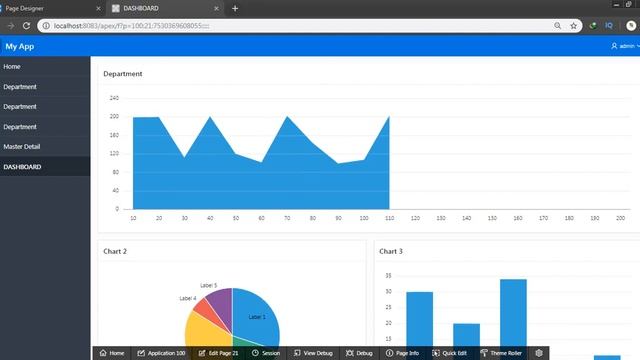Select the DASHBOARD browser tab
Screen dimensions: 640x360
pos(165,8)
